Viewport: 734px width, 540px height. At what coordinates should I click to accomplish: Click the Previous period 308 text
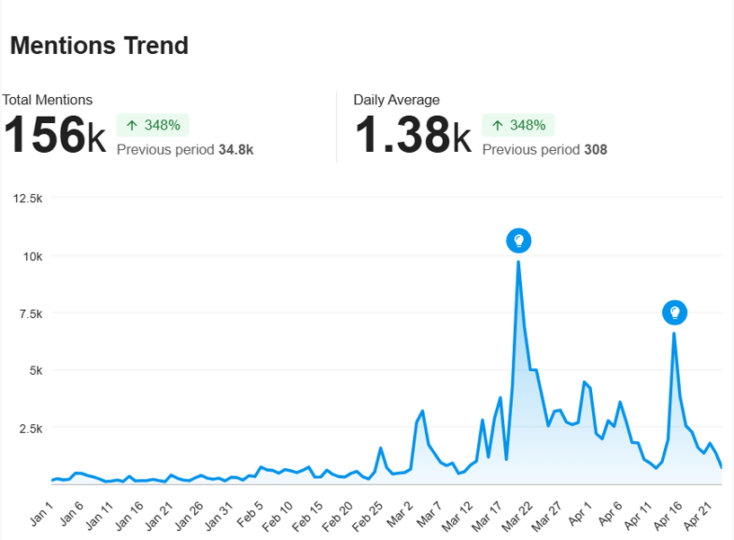[x=544, y=150]
